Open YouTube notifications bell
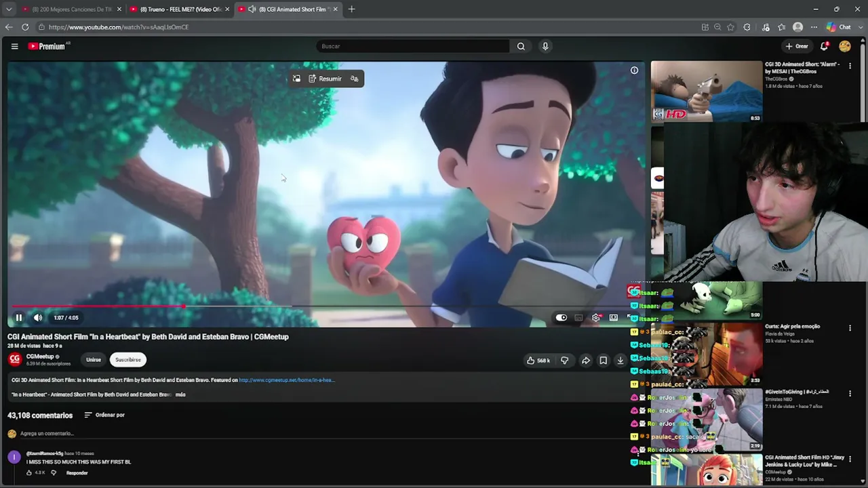Screen dimensions: 868x488 (x=824, y=46)
